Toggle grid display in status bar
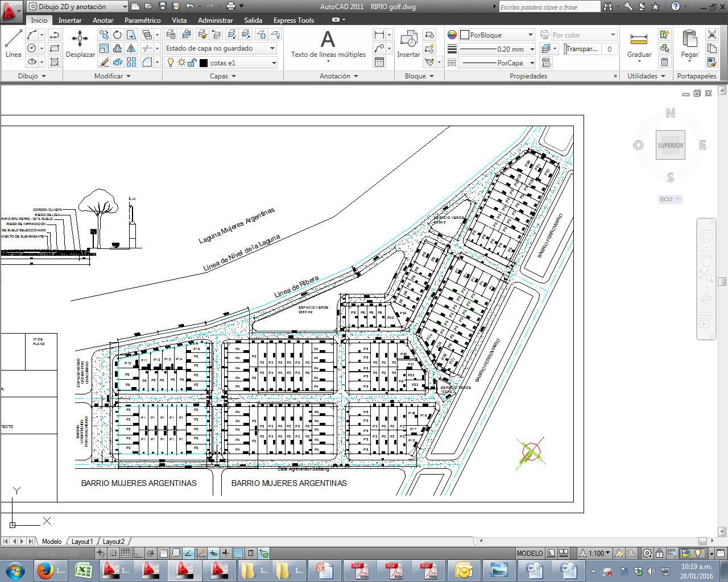The width and height of the screenshot is (728, 582). coord(126,553)
